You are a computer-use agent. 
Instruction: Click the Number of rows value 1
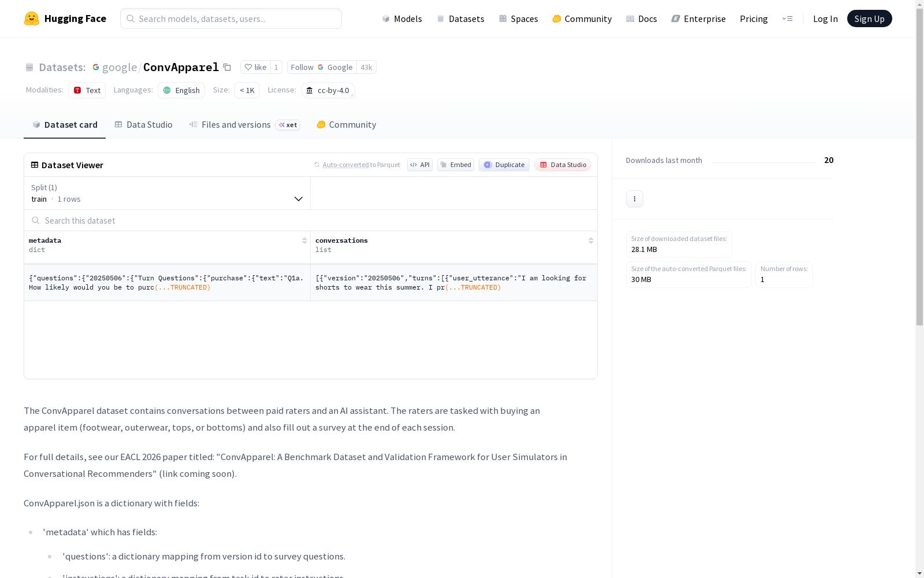762,280
